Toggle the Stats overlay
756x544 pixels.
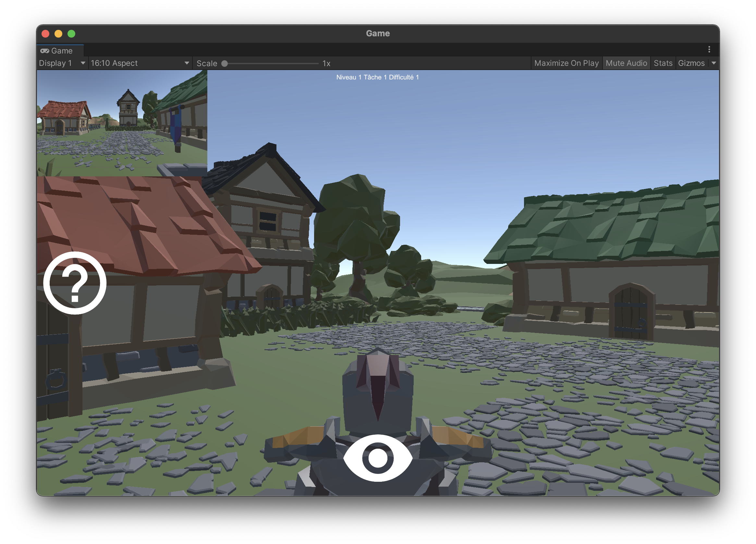(x=663, y=63)
